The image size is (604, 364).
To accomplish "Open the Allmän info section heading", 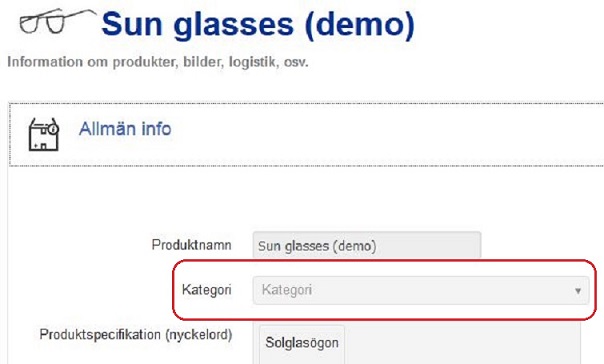I will click(x=125, y=129).
